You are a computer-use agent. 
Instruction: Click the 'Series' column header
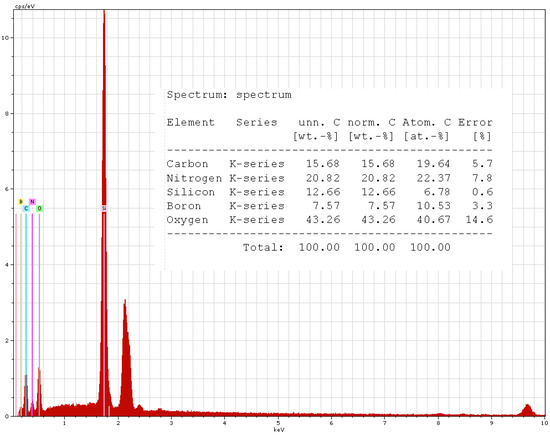[x=256, y=122]
